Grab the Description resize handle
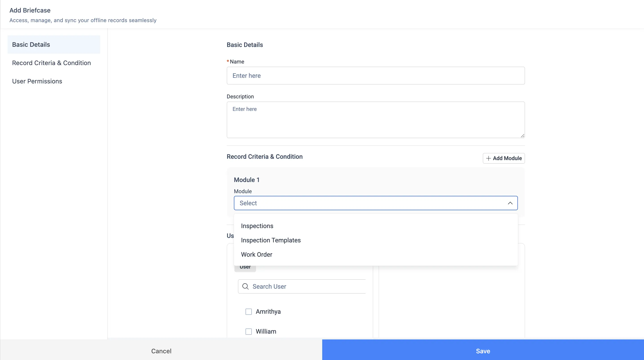 point(522,136)
